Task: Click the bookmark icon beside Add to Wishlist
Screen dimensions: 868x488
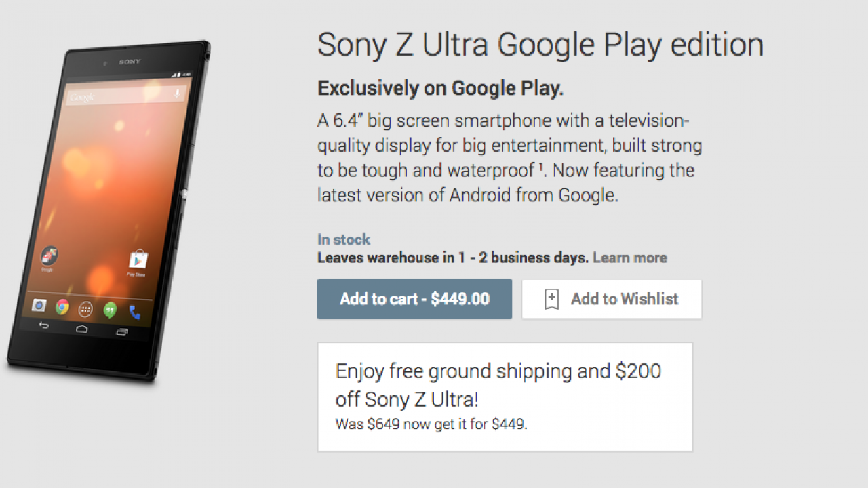Action: 552,300
